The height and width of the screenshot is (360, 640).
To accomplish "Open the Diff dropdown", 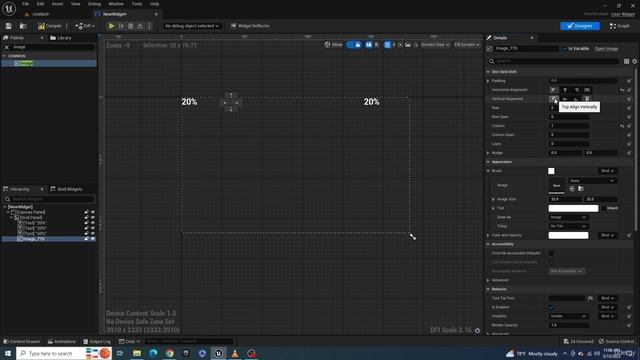I will (x=85, y=26).
